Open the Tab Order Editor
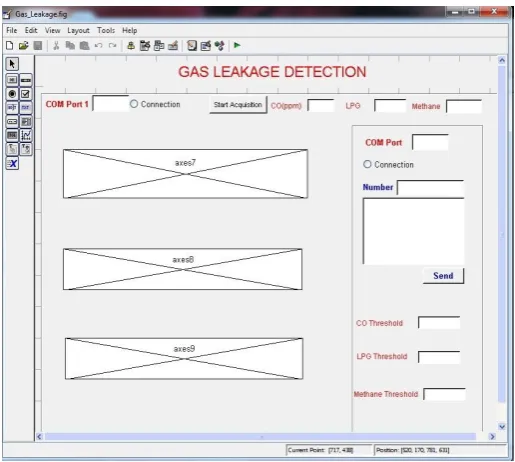 pyautogui.click(x=159, y=45)
